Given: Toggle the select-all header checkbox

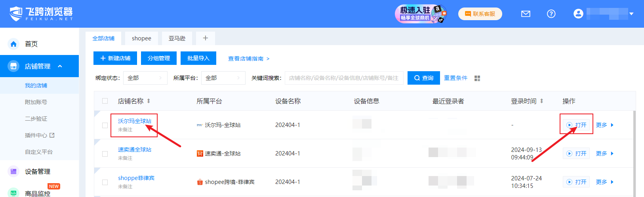Looking at the screenshot, I should [x=105, y=101].
